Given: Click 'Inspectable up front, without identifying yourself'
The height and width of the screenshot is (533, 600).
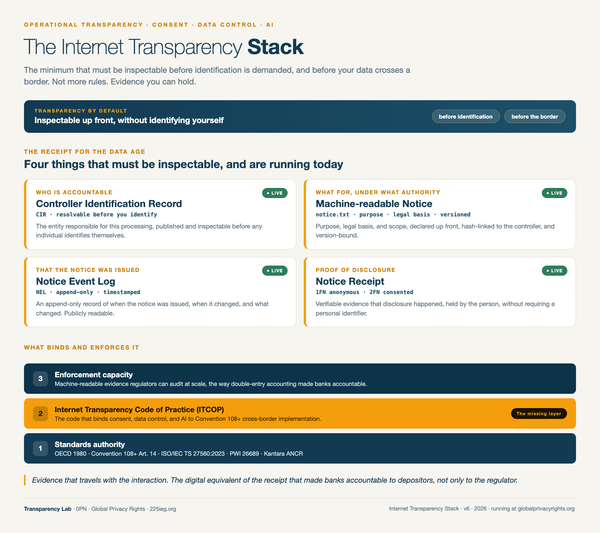Looking at the screenshot, I should click(x=129, y=120).
